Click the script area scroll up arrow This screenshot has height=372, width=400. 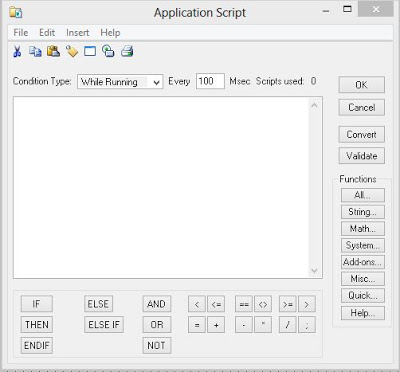(314, 105)
